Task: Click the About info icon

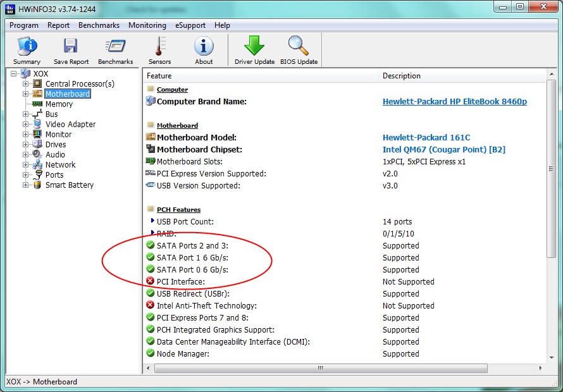Action: click(x=204, y=46)
